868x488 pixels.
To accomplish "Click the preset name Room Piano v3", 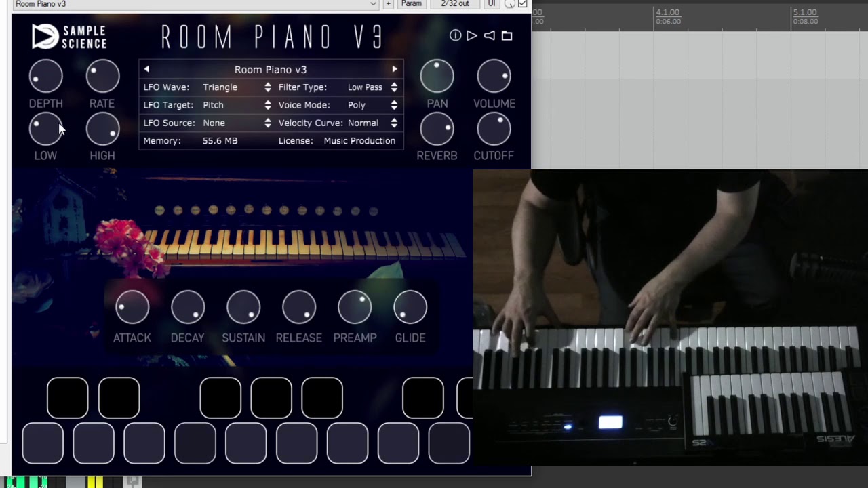I will tap(271, 69).
